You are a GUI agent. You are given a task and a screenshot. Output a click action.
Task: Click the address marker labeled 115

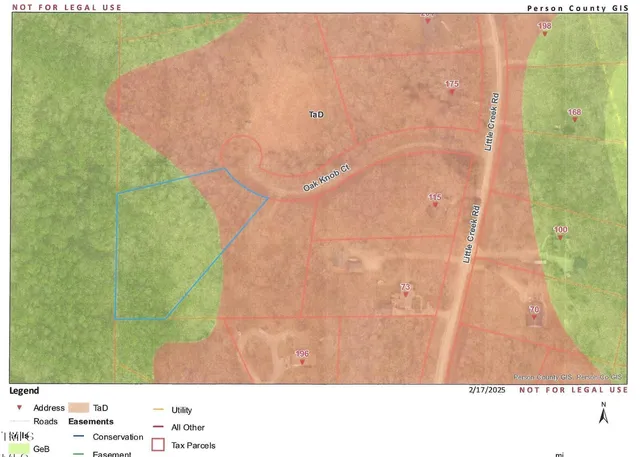point(434,199)
